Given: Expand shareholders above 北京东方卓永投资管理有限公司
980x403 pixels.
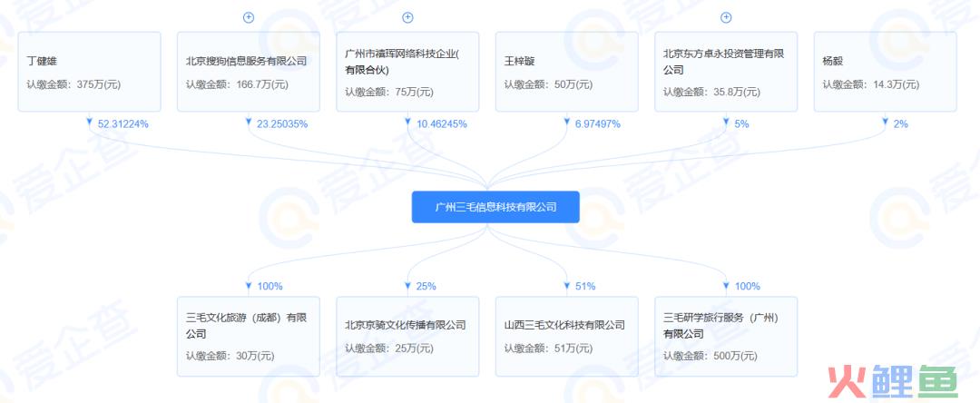Looking at the screenshot, I should (x=726, y=17).
